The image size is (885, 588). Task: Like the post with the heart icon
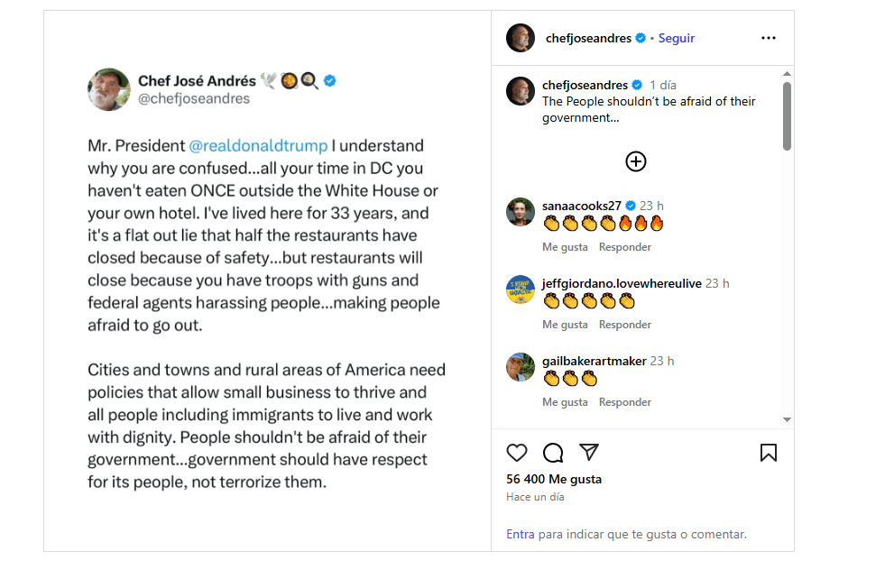pos(517,453)
